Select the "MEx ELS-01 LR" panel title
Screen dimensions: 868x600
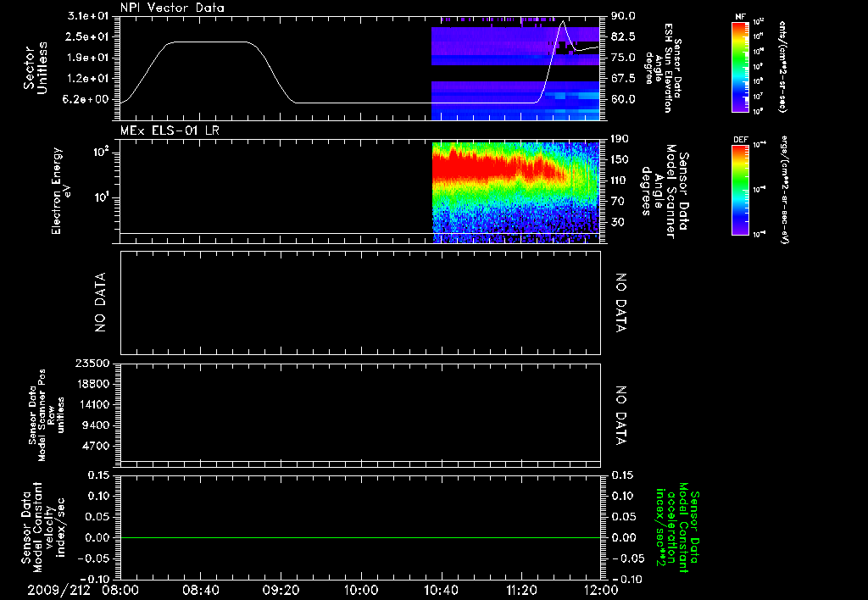[x=170, y=131]
